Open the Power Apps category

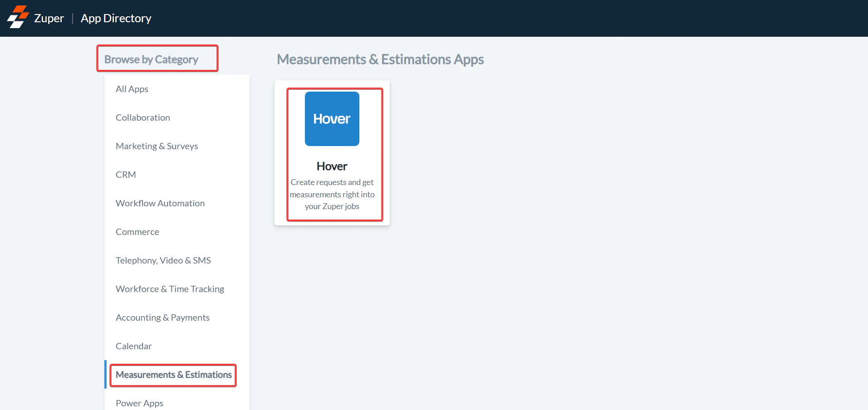pyautogui.click(x=139, y=403)
